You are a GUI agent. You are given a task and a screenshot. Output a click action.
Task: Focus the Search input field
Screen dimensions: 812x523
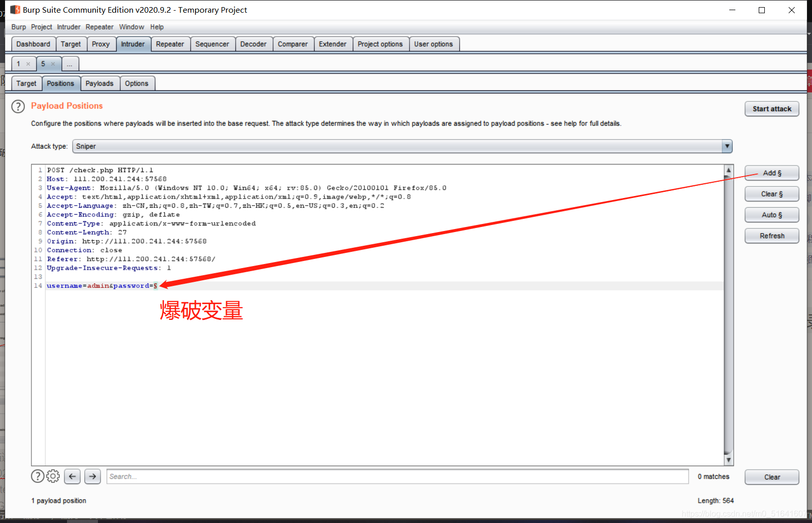[397, 476]
